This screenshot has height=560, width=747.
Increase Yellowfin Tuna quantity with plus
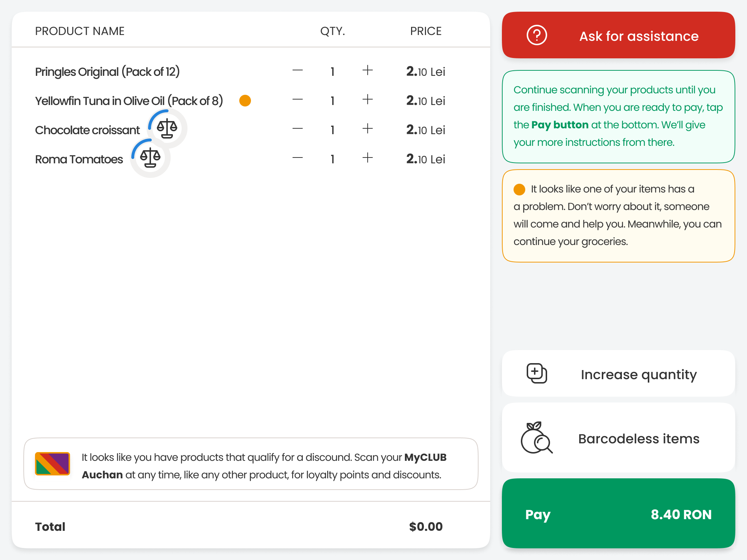point(368,100)
